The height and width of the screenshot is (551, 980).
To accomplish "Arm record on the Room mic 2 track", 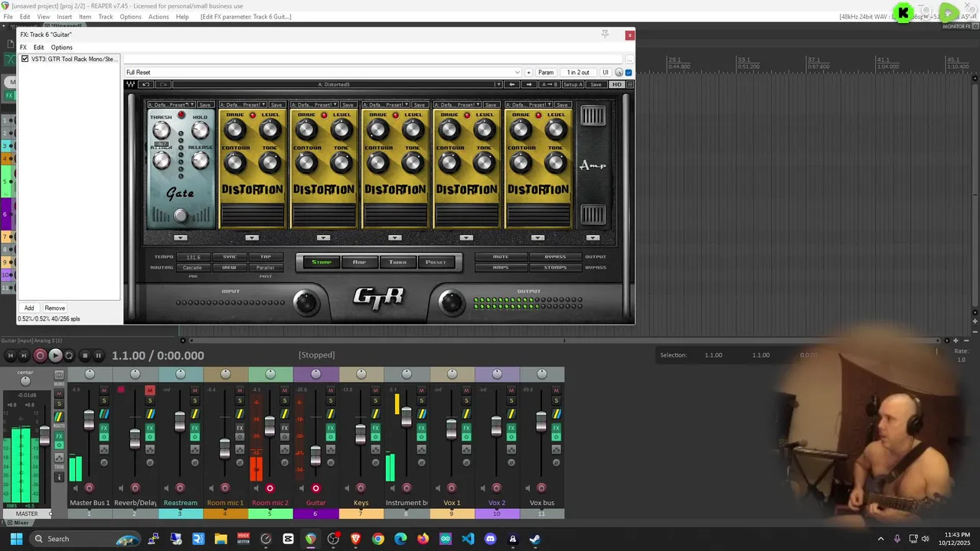I will coord(269,488).
